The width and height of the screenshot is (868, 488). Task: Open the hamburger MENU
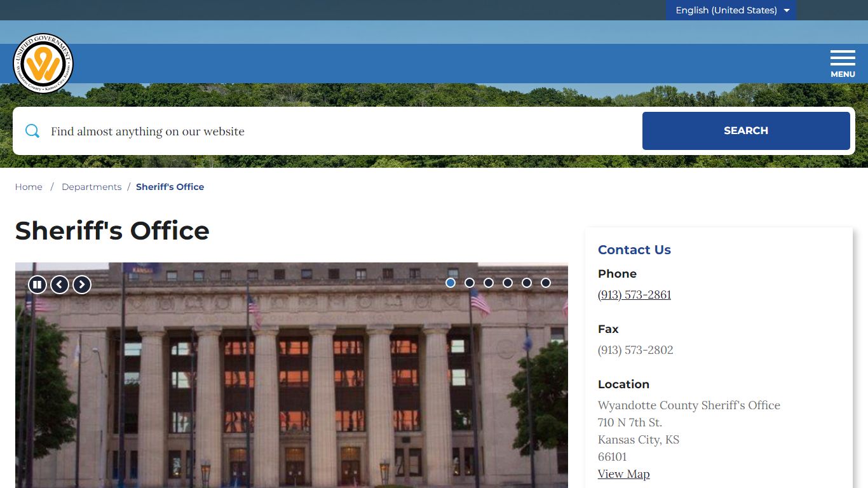842,64
